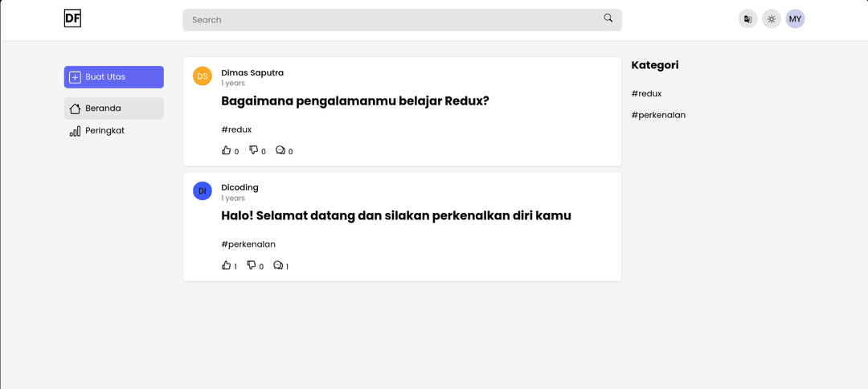Click the DF logo icon
This screenshot has width=868, height=389.
[72, 18]
